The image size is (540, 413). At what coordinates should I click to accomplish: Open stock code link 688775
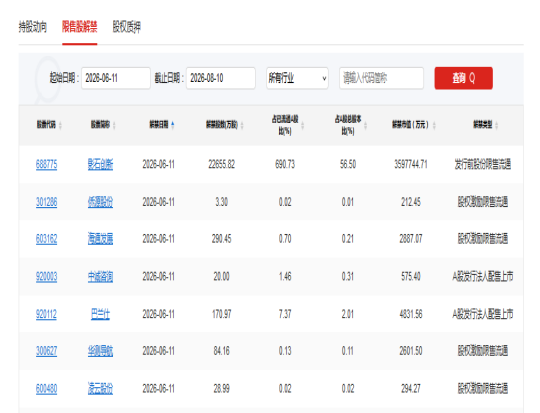click(46, 164)
